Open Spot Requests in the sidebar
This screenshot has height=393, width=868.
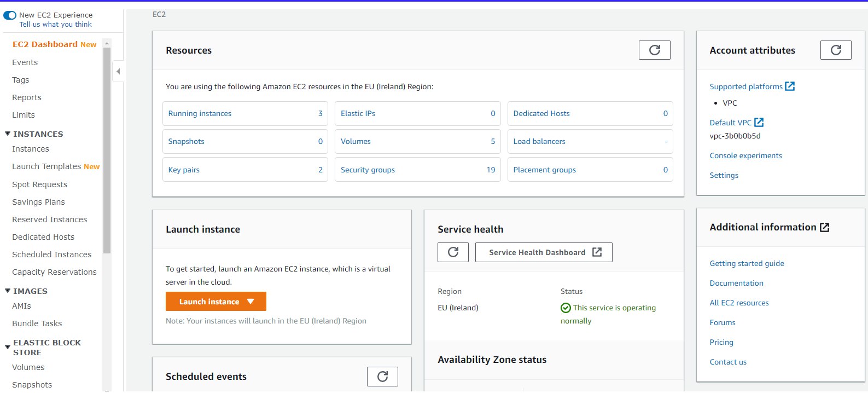[39, 184]
